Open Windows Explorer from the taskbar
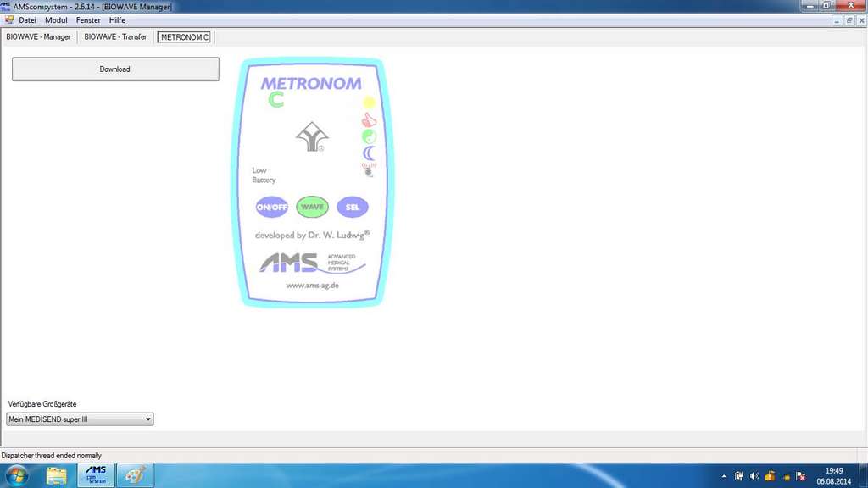 (57, 476)
